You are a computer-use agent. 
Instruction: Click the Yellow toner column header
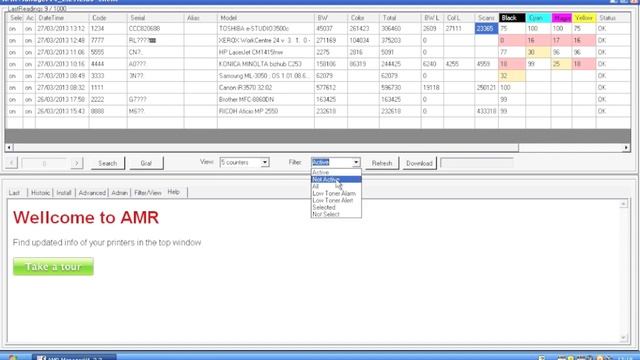click(x=584, y=18)
